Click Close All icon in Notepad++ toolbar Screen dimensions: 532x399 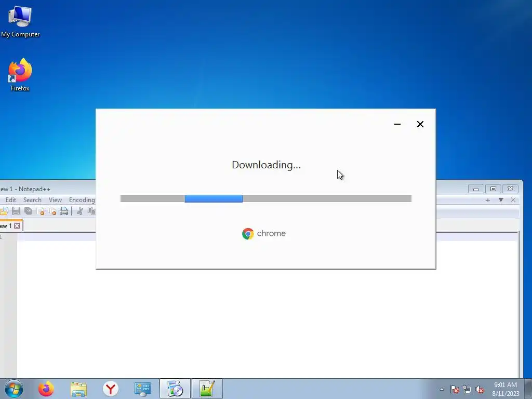tap(52, 211)
